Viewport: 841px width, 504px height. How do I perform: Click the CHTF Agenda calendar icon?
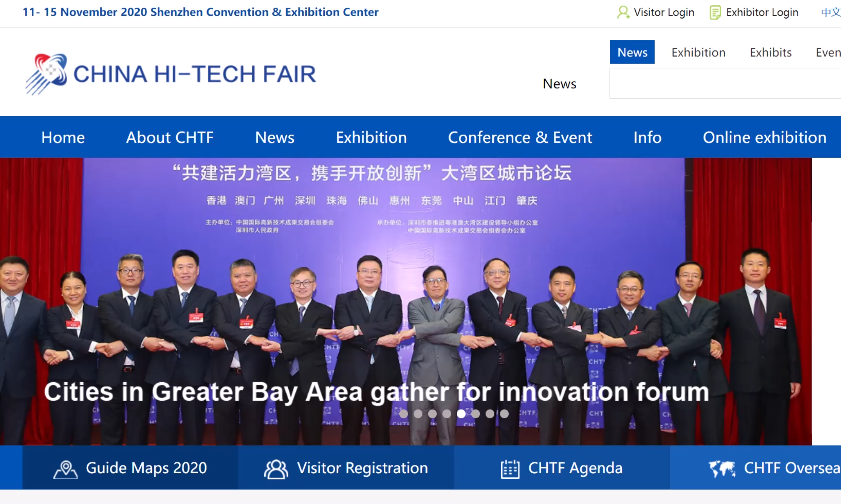pos(510,469)
